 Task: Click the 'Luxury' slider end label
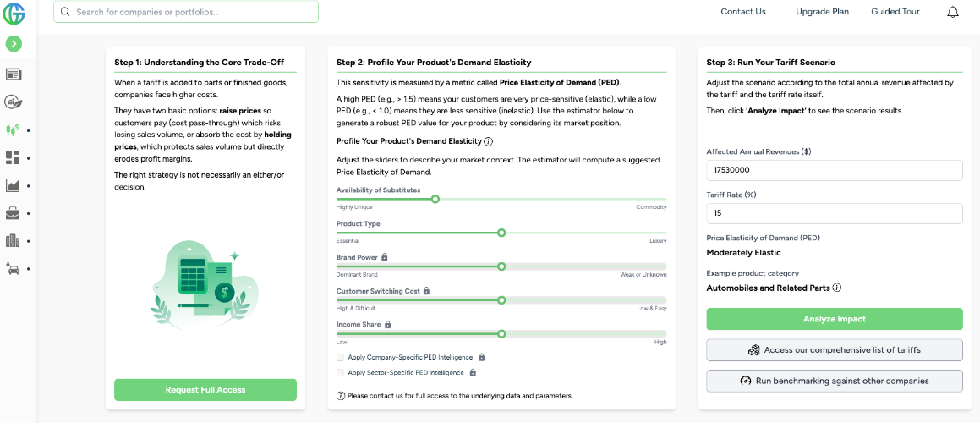pyautogui.click(x=658, y=241)
